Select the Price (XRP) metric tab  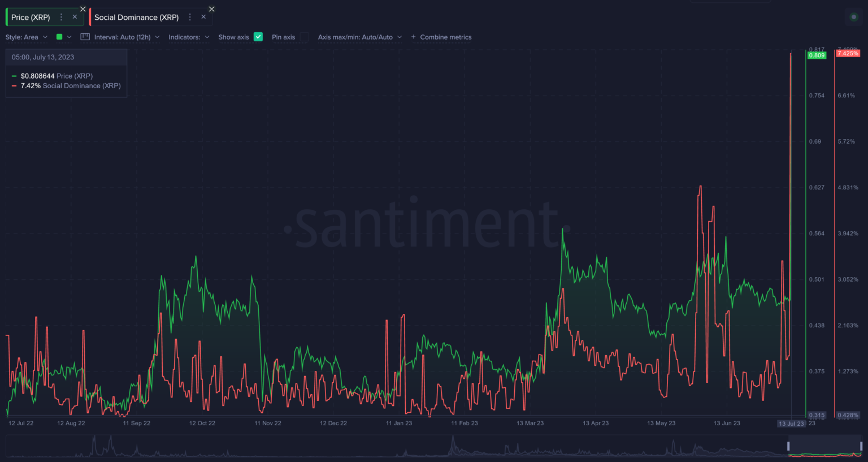(31, 18)
